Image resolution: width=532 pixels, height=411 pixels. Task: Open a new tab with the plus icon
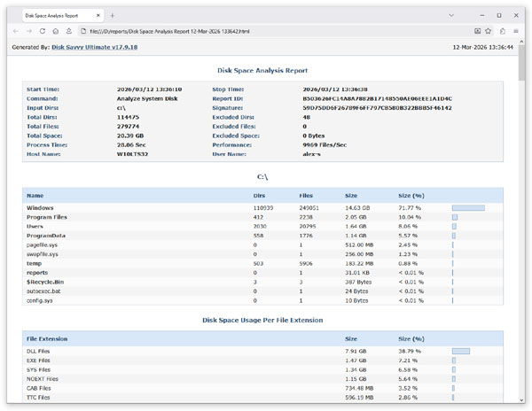click(x=113, y=16)
